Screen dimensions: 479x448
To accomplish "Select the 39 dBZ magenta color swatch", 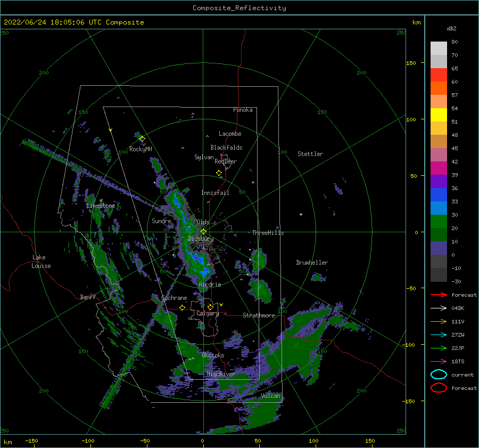I will click(439, 168).
